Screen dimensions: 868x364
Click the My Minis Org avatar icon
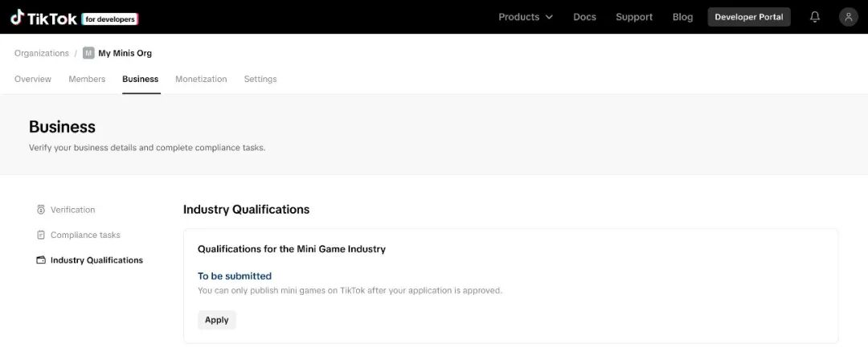tap(88, 53)
